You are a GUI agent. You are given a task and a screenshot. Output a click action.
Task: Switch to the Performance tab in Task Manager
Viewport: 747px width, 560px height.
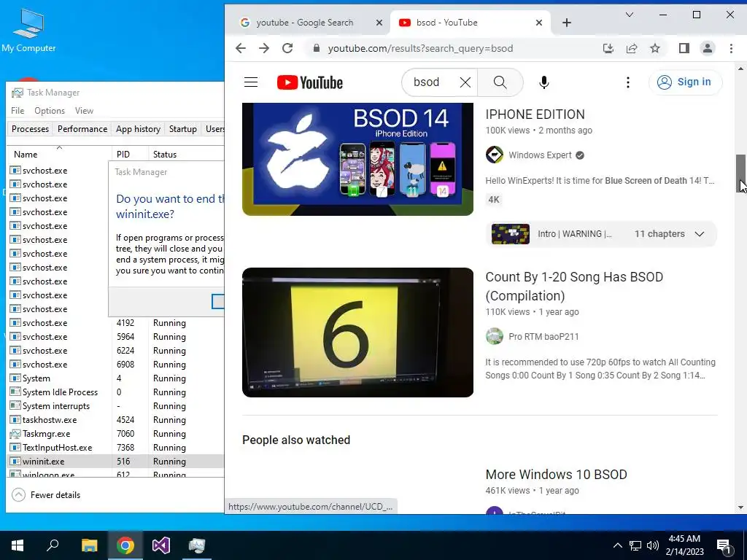click(82, 129)
